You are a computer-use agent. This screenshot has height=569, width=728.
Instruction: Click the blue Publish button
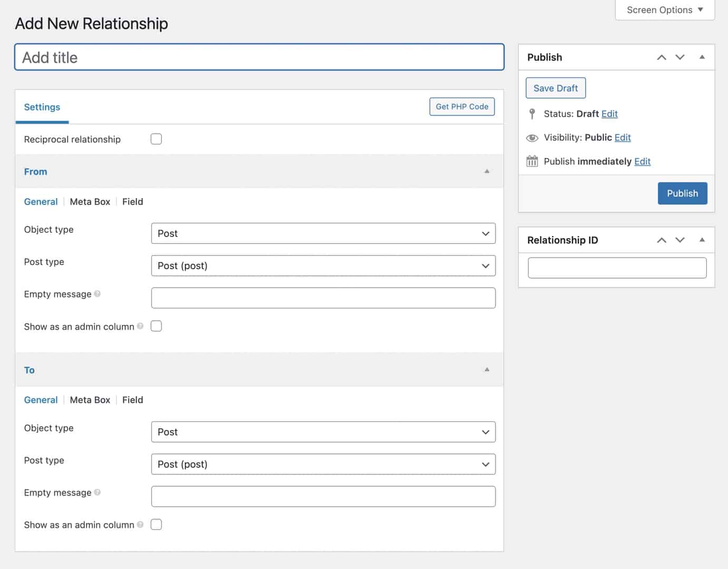pyautogui.click(x=682, y=193)
